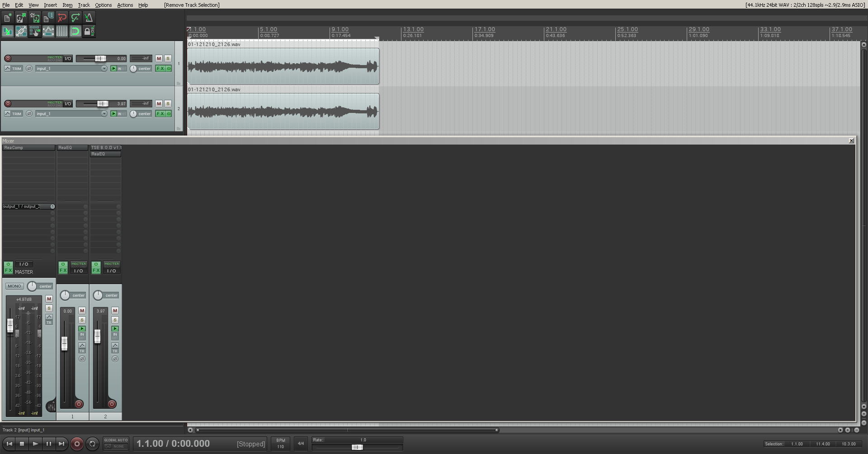
Task: Open the GLOBAL AUTO mode selector
Action: pos(116,443)
